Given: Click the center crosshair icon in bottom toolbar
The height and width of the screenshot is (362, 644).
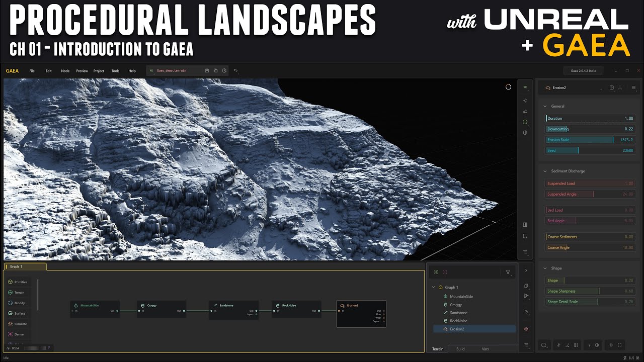Looking at the screenshot, I should click(611, 345).
